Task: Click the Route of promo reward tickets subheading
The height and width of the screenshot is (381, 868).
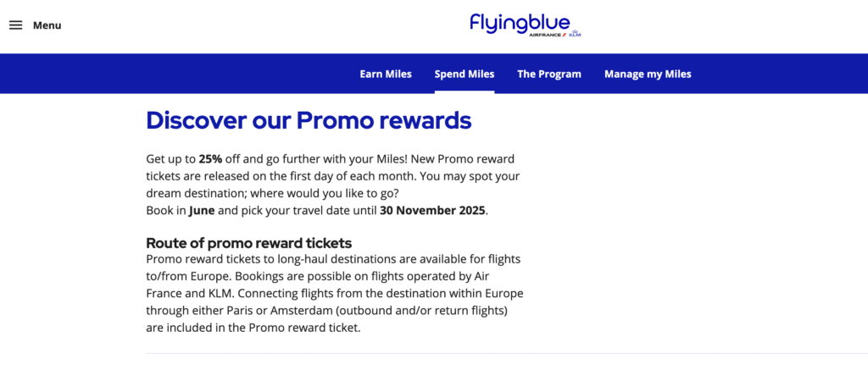Action: pyautogui.click(x=249, y=243)
